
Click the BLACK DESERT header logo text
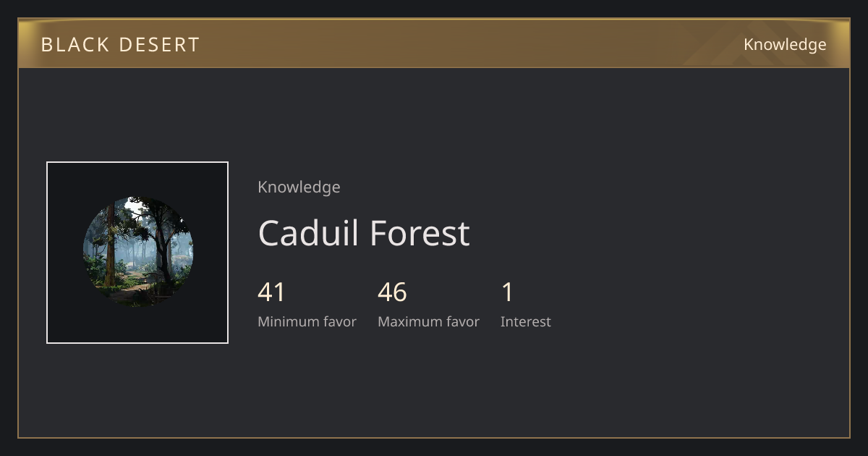120,45
